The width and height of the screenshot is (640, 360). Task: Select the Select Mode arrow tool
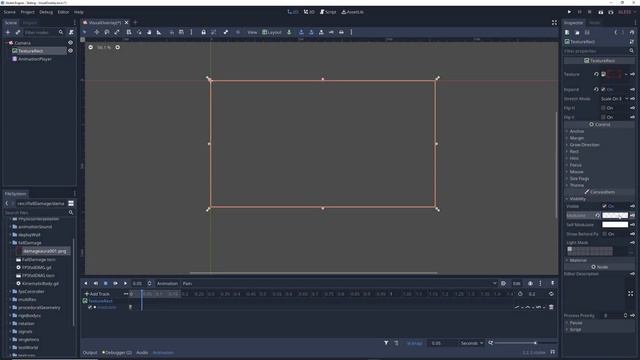(85, 32)
